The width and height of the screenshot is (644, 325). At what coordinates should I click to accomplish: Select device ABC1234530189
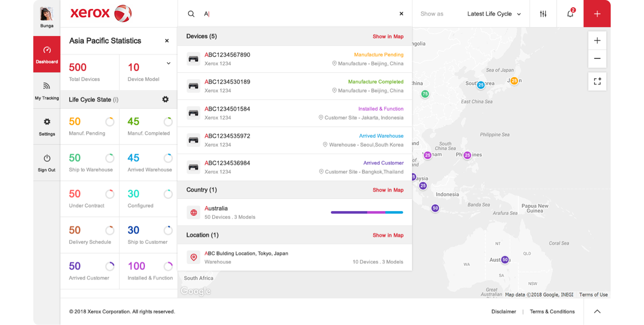(294, 86)
